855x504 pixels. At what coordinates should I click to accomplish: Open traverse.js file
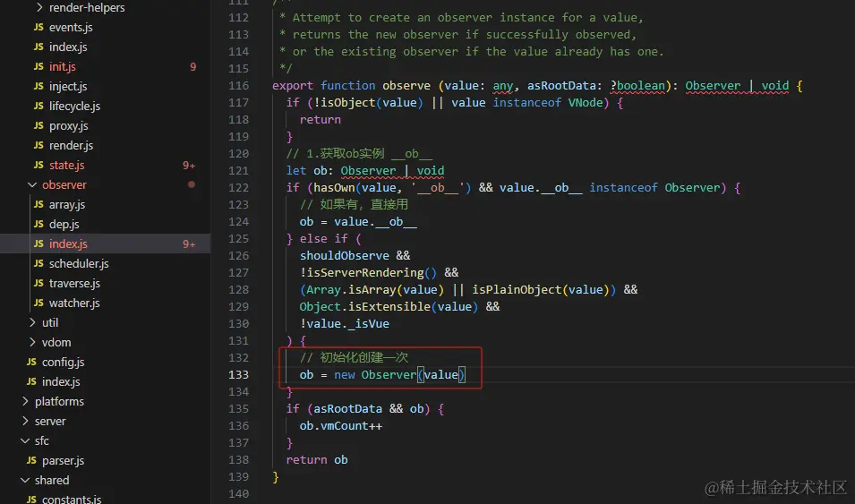click(x=74, y=283)
